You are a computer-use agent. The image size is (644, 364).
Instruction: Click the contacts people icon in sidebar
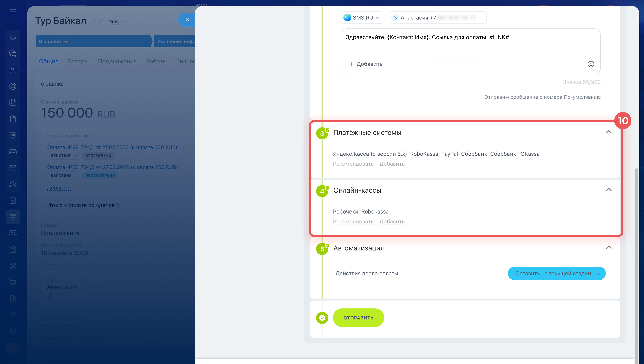pos(13,184)
